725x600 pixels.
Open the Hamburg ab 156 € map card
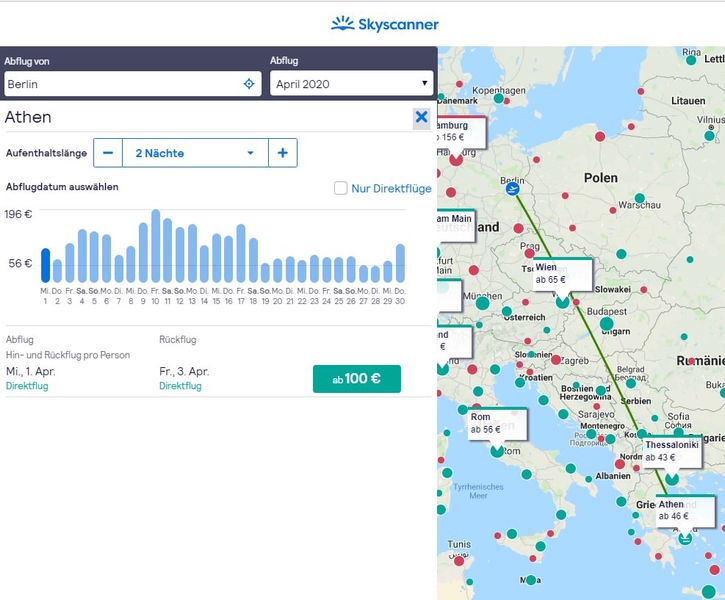pyautogui.click(x=460, y=132)
